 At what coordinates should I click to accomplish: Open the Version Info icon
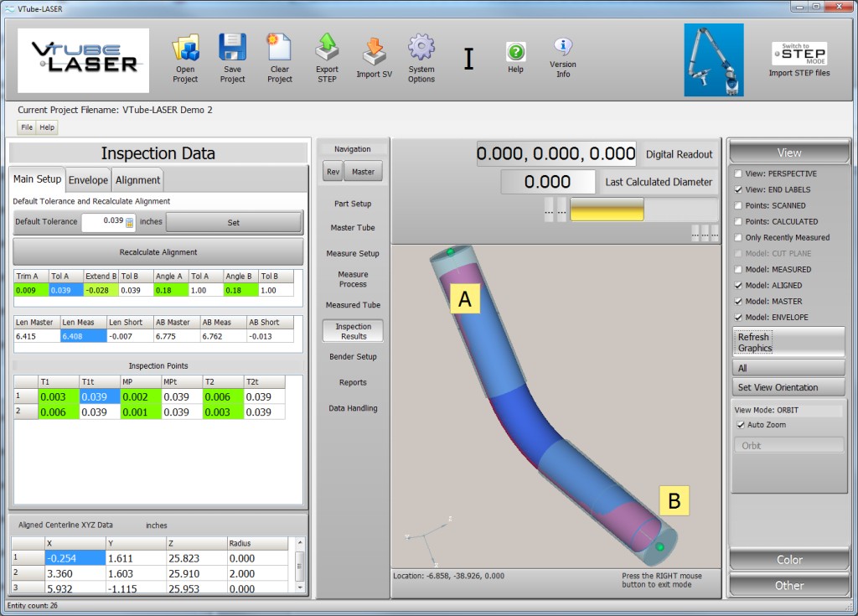[x=563, y=47]
